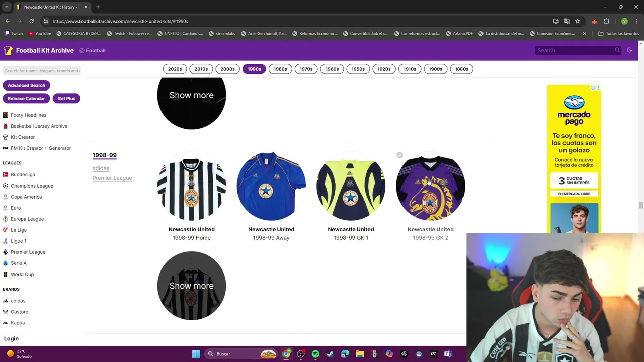Open the Windows Start menu
The width and height of the screenshot is (644, 362).
tap(196, 354)
